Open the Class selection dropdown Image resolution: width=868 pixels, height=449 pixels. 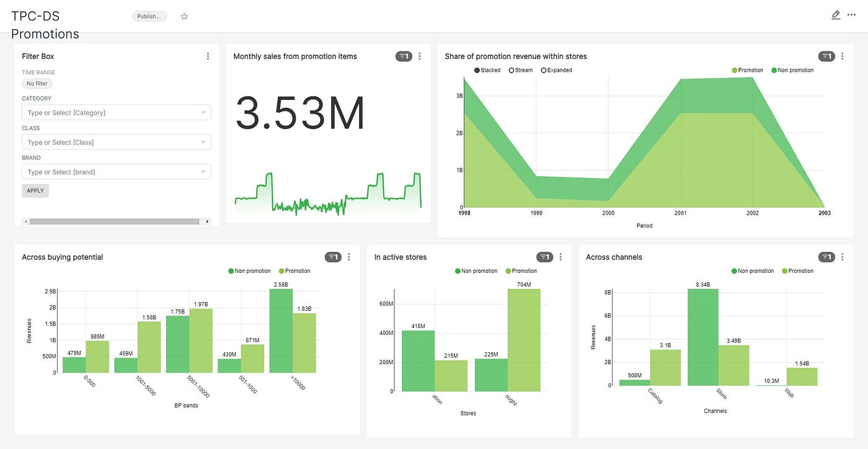116,142
